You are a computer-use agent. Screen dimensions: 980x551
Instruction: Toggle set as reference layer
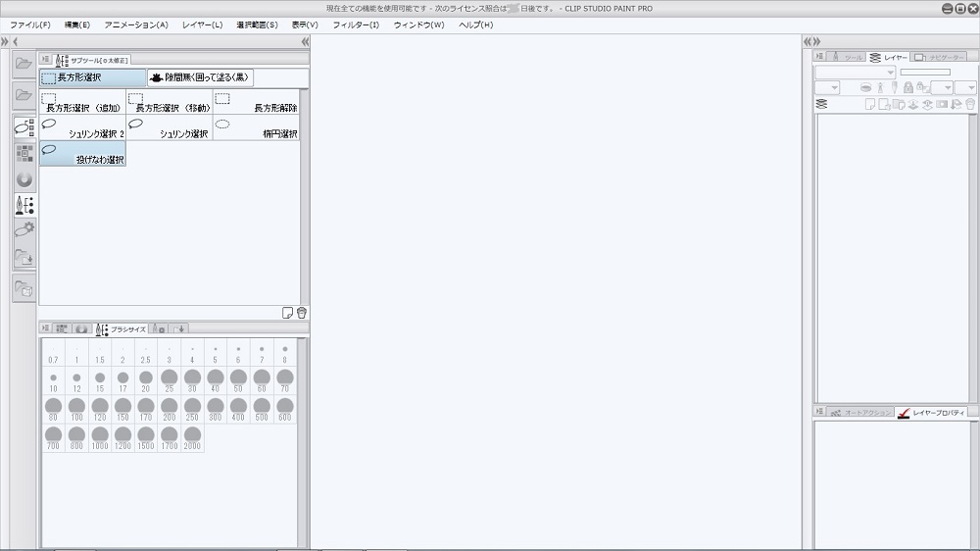[x=880, y=87]
